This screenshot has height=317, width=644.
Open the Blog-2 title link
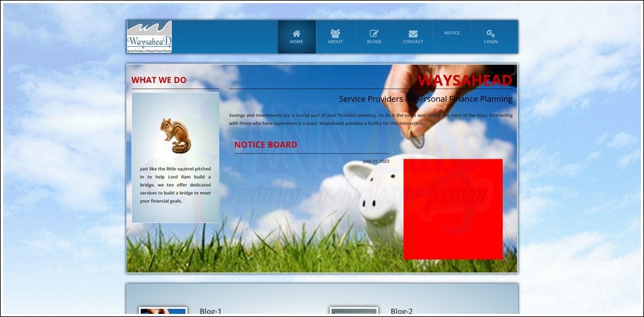402,311
